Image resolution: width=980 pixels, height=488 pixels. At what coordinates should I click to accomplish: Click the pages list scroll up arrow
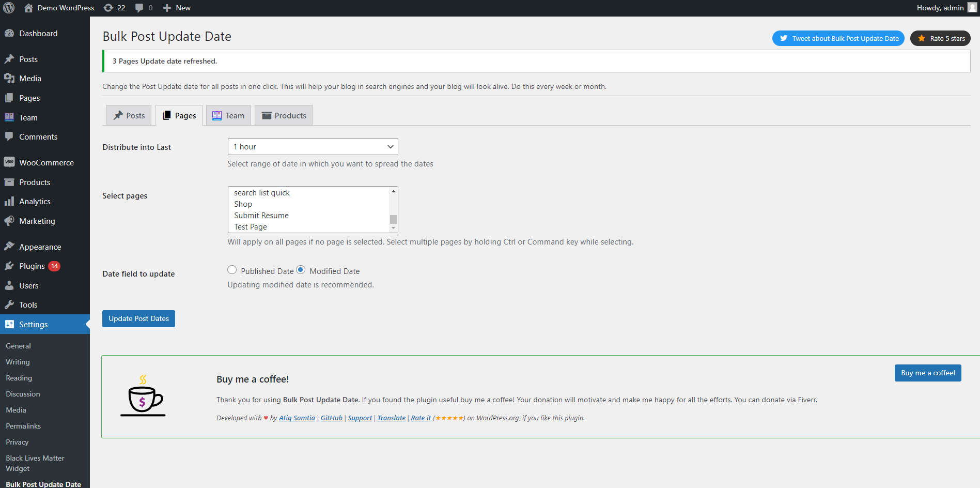coord(393,191)
